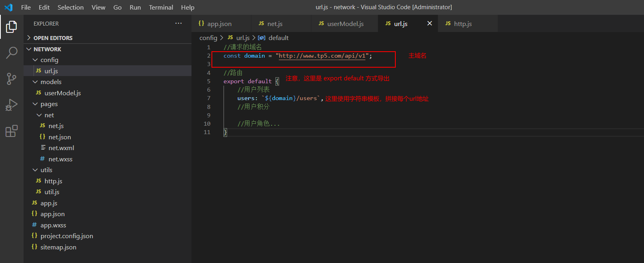644x263 pixels.
Task: Open the Run and Debug view
Action: click(x=12, y=105)
